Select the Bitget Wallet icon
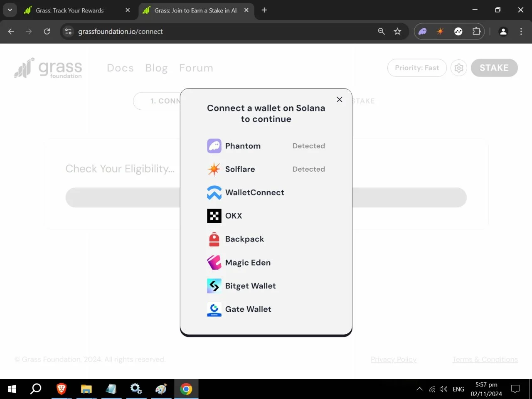Image resolution: width=532 pixels, height=399 pixels. point(214,286)
